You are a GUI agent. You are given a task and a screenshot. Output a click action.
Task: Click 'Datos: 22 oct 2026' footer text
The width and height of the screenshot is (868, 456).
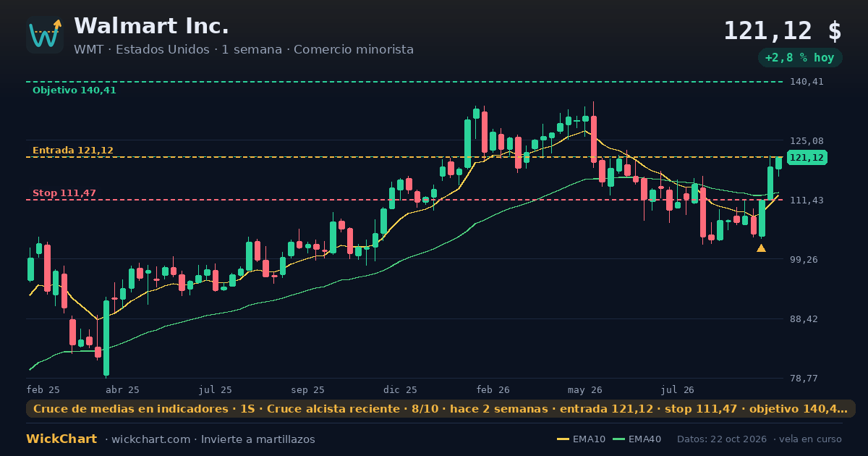(723, 439)
